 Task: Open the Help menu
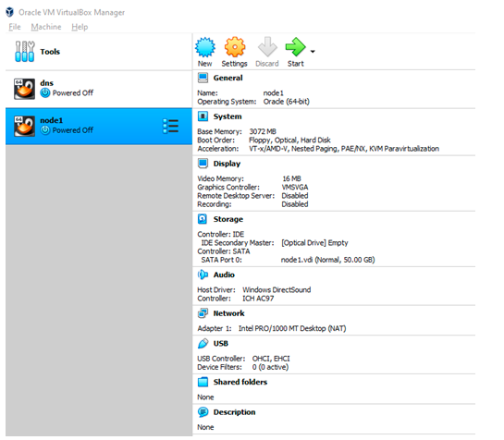point(80,27)
